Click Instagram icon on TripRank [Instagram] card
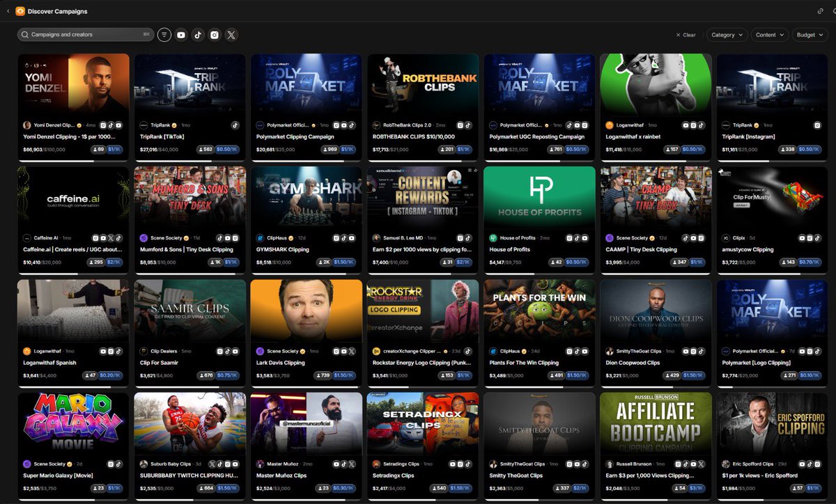Image resolution: width=836 pixels, height=504 pixels. click(818, 125)
